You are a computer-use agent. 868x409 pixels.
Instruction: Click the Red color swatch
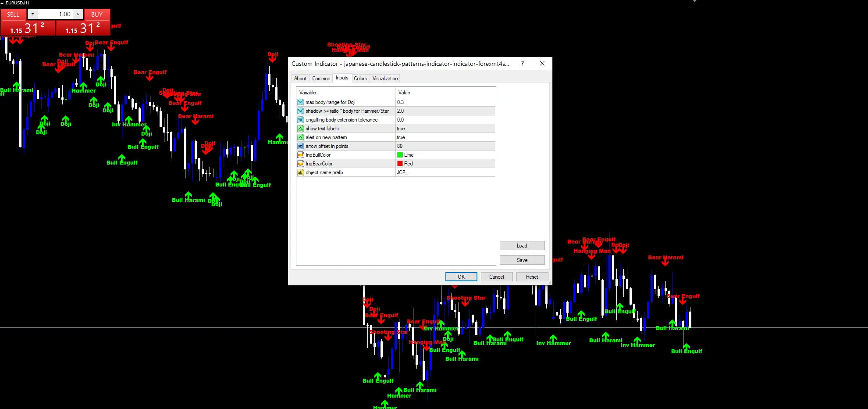pyautogui.click(x=400, y=164)
